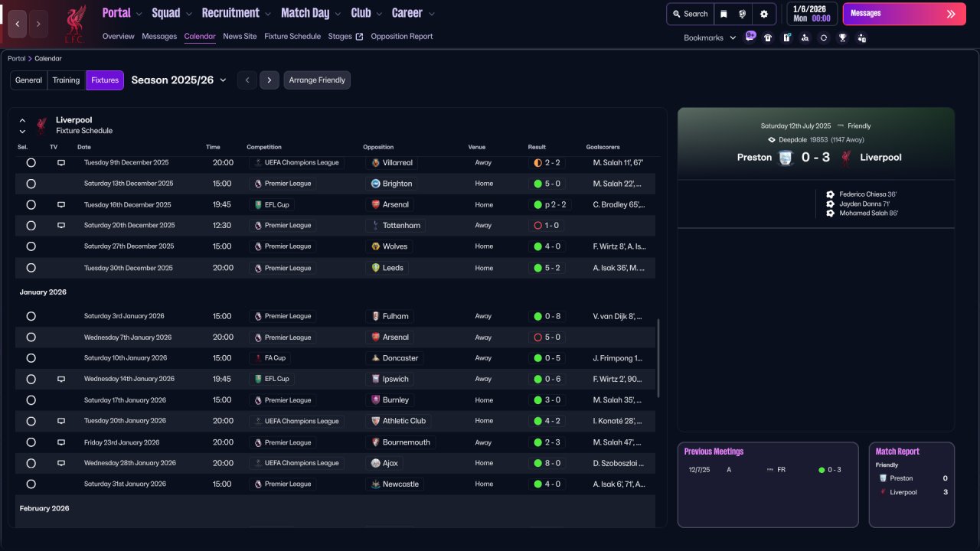Expand the Bookmarks dropdown
Screen dimensions: 980x551
pyautogui.click(x=710, y=37)
